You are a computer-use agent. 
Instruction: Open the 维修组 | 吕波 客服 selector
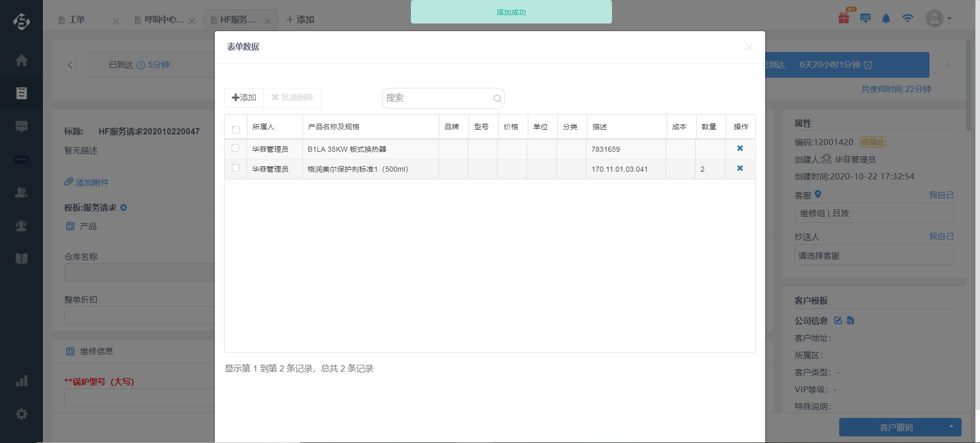[x=873, y=213]
